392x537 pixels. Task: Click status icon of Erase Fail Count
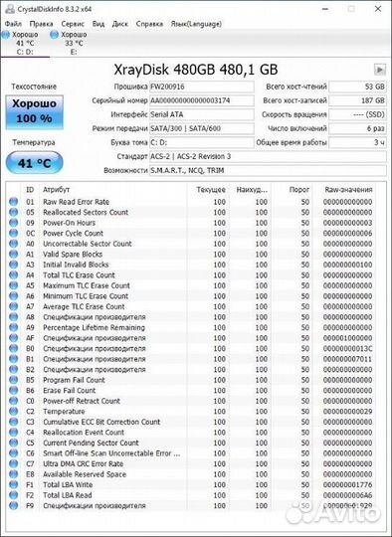[13, 391]
